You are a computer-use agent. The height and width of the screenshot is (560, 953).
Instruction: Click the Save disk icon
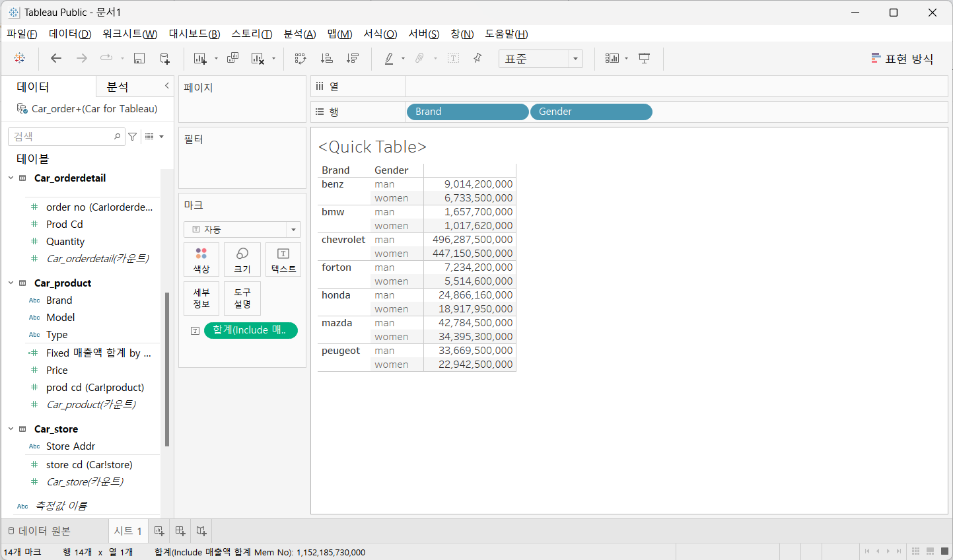(x=139, y=58)
